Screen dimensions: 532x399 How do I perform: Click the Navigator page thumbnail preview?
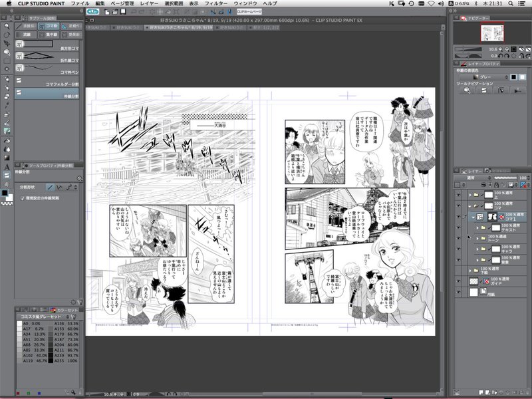492,33
